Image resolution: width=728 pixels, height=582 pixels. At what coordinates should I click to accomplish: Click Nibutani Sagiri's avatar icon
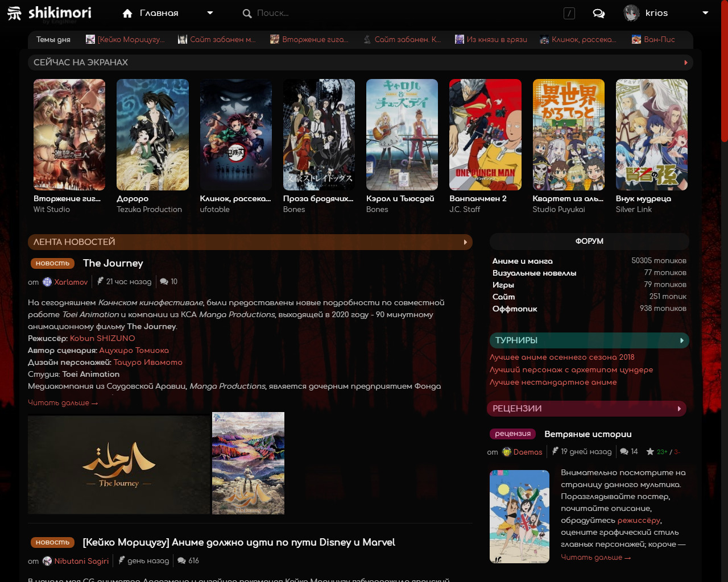(x=47, y=561)
